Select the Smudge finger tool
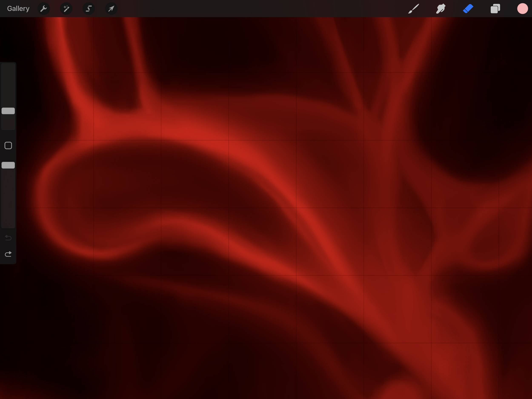This screenshot has height=399, width=532. click(x=441, y=9)
